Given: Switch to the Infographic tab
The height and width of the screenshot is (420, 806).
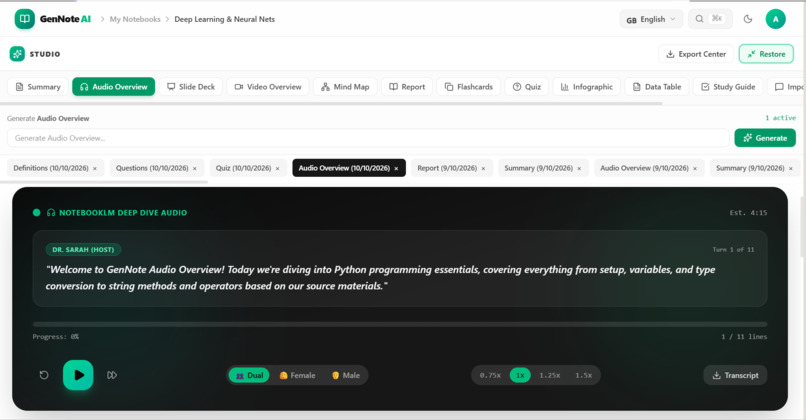Looking at the screenshot, I should pos(587,87).
